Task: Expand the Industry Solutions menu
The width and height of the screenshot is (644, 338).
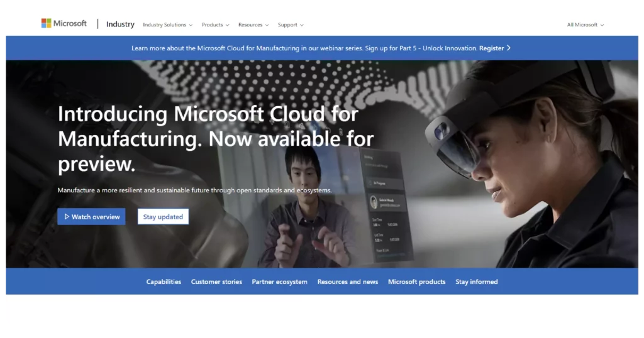Action: click(167, 25)
